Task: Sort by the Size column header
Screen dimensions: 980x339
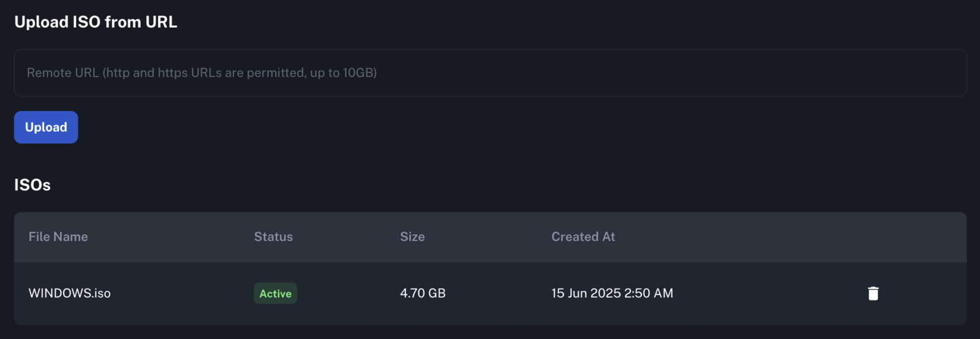Action: click(x=412, y=237)
